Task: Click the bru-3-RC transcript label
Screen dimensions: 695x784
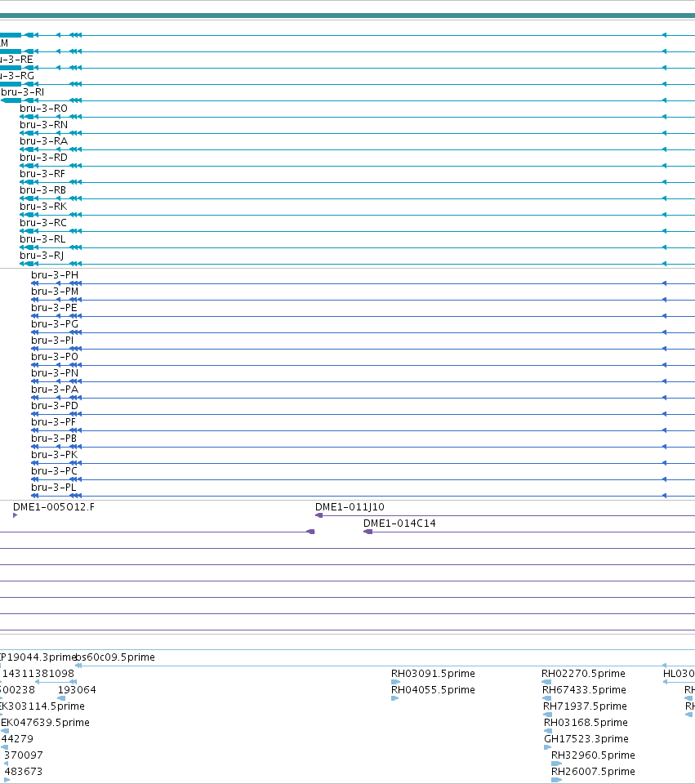Action: (x=43, y=223)
